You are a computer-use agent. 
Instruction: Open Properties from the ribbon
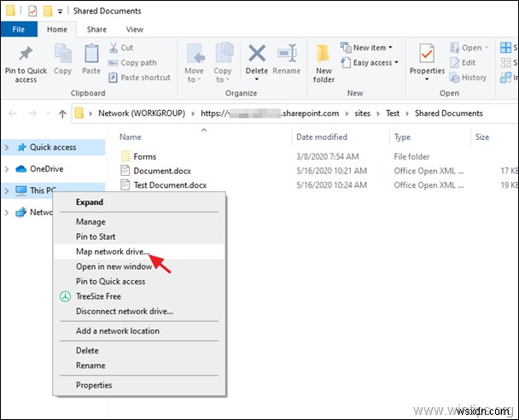(427, 58)
